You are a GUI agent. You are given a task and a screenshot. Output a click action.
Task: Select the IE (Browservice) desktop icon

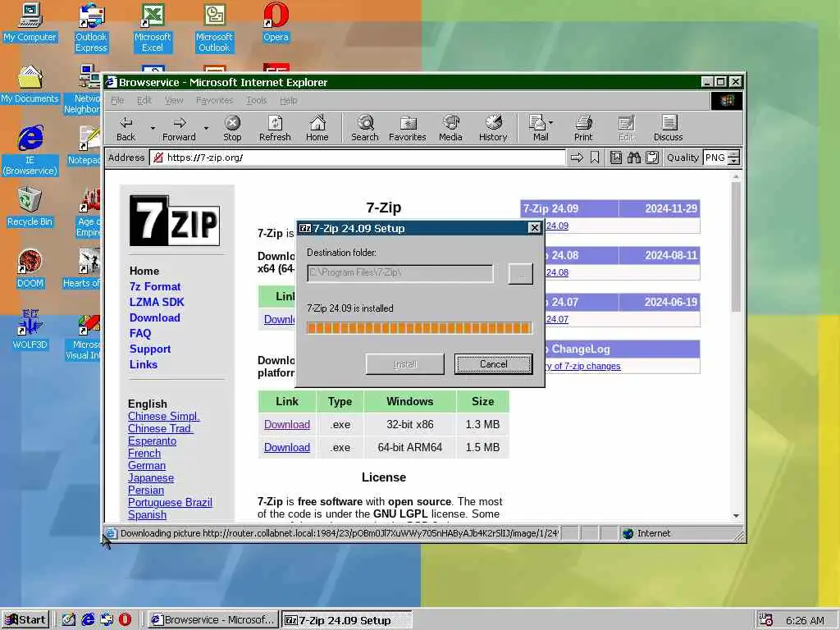pyautogui.click(x=30, y=151)
